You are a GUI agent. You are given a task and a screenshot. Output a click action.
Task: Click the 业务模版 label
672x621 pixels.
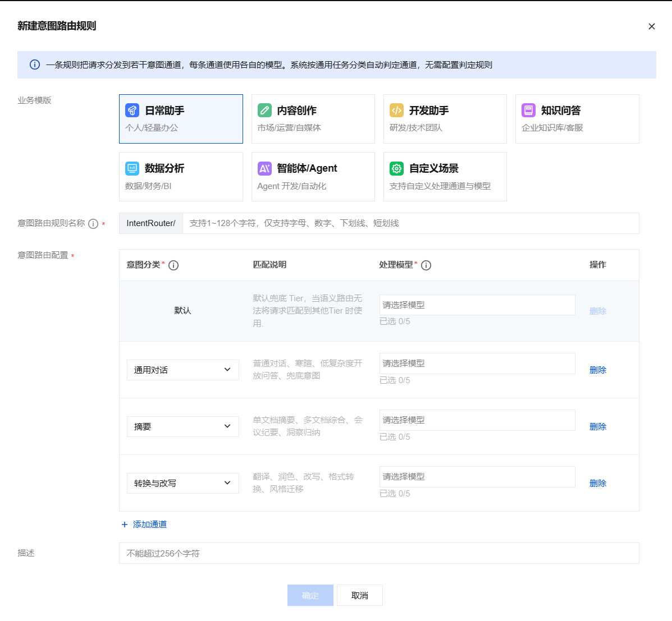(34, 100)
